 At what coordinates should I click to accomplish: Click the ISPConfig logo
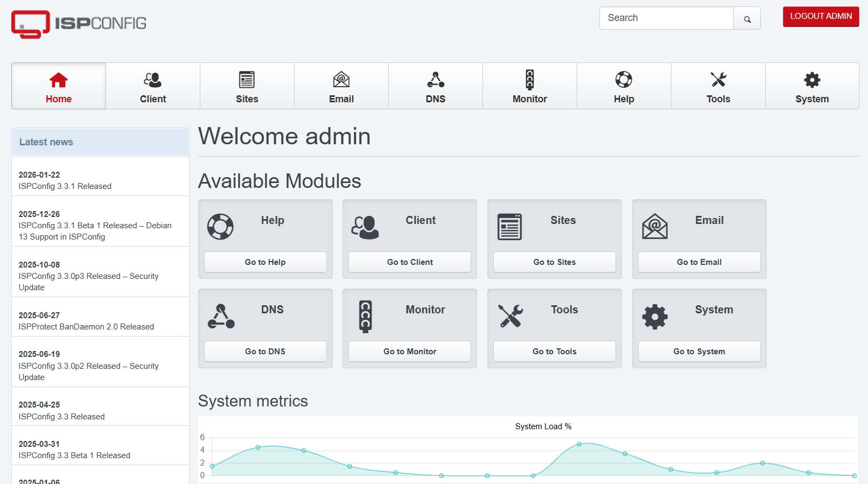tap(79, 24)
